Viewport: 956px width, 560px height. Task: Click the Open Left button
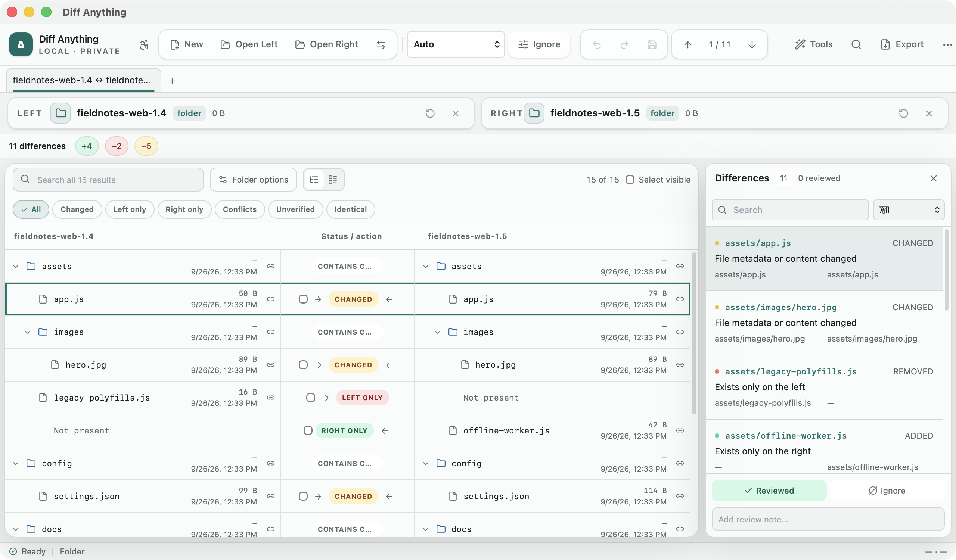249,44
